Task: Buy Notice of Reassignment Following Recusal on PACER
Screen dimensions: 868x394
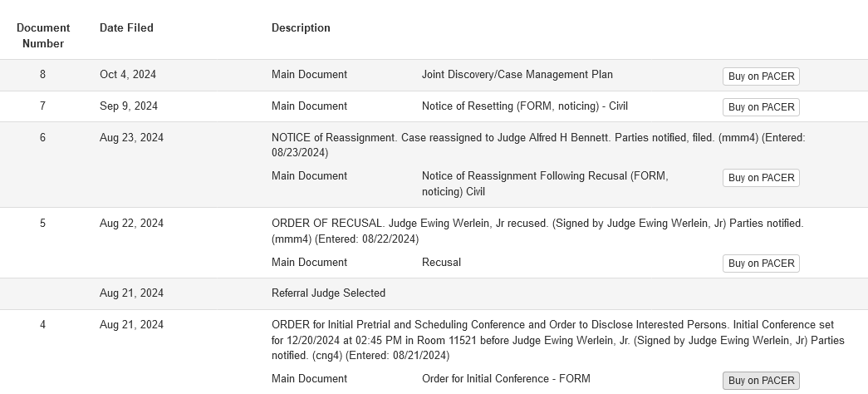Action: (761, 178)
